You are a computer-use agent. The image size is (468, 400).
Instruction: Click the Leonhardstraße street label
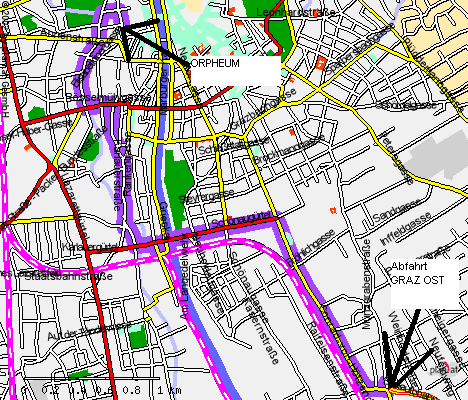click(296, 13)
